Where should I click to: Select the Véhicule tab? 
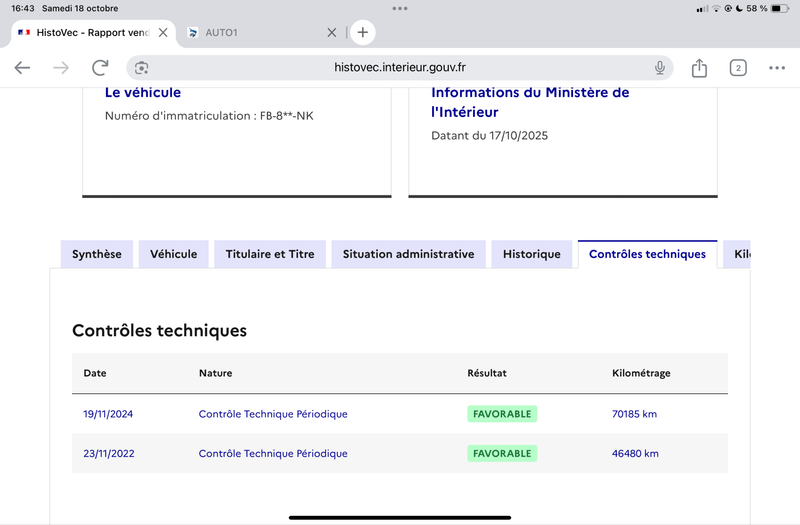pos(174,254)
